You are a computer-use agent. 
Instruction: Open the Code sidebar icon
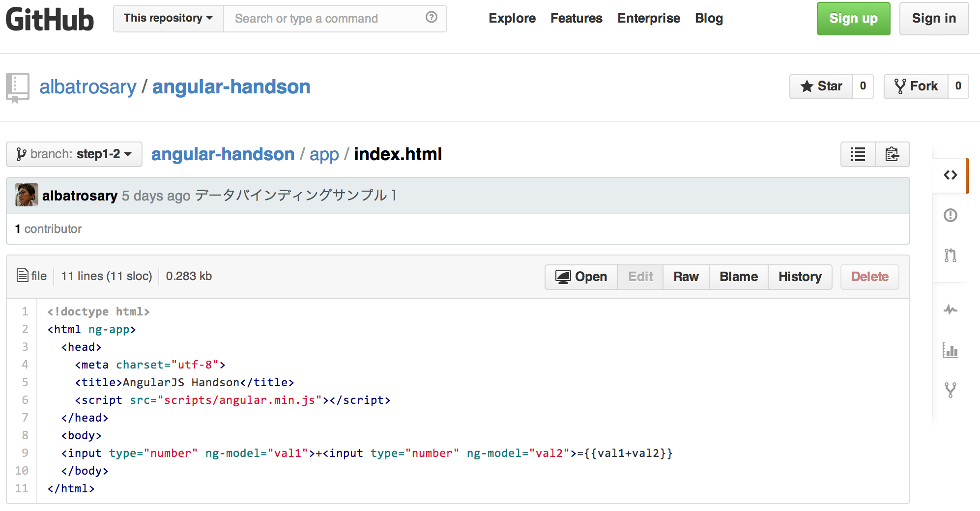(951, 175)
